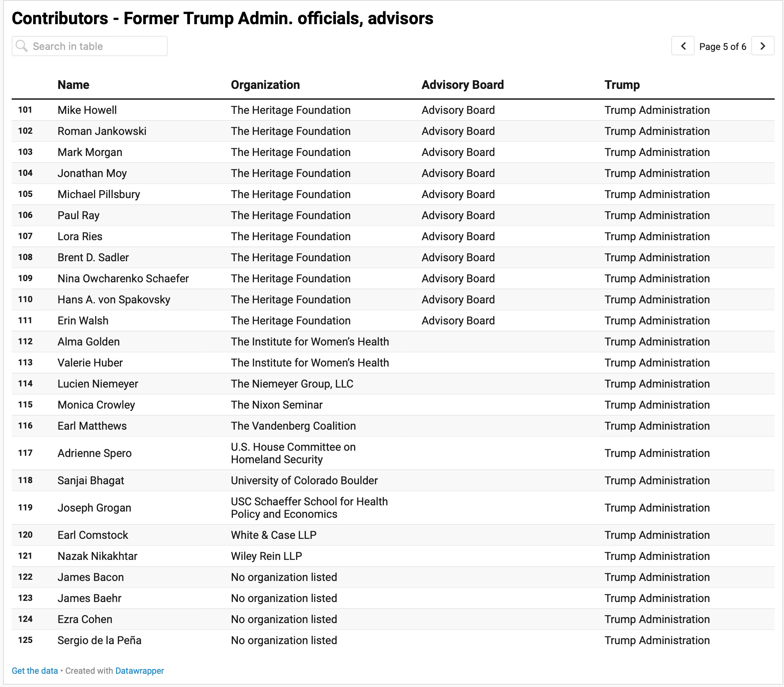Select the name Jonathan Moy

(92, 173)
